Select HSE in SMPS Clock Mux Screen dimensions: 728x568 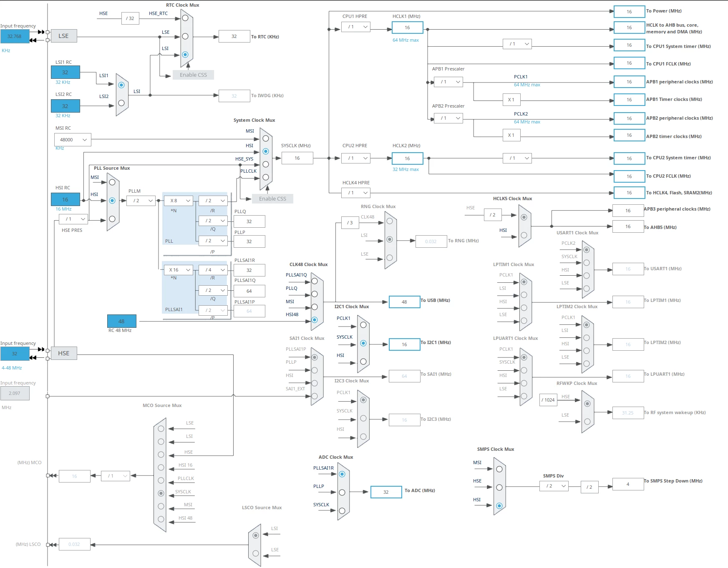[499, 488]
